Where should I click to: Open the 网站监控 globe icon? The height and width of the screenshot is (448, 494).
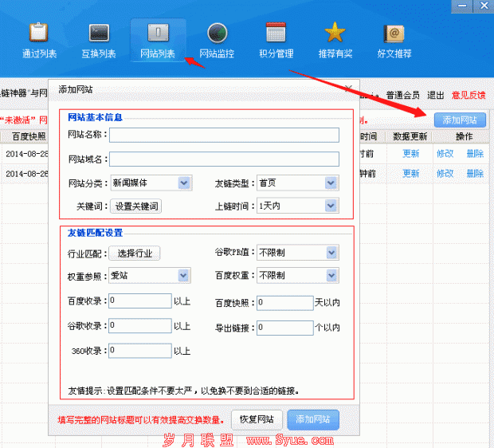tap(217, 33)
